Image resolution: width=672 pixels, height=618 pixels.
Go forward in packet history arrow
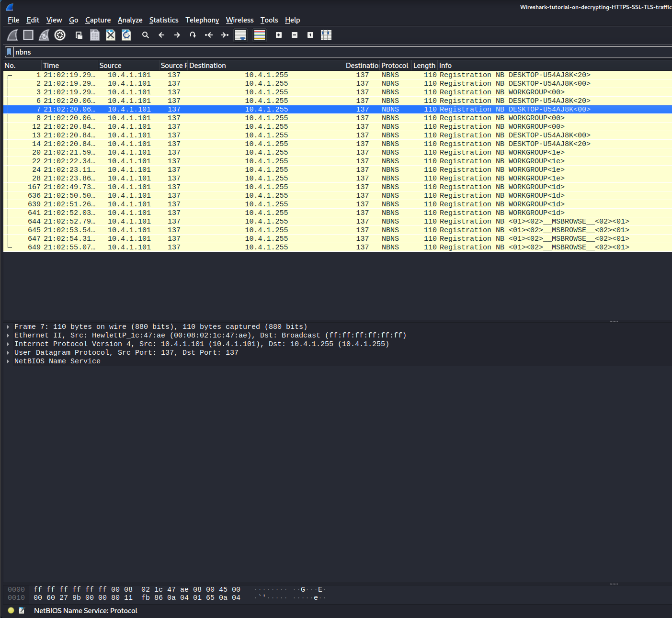point(177,35)
